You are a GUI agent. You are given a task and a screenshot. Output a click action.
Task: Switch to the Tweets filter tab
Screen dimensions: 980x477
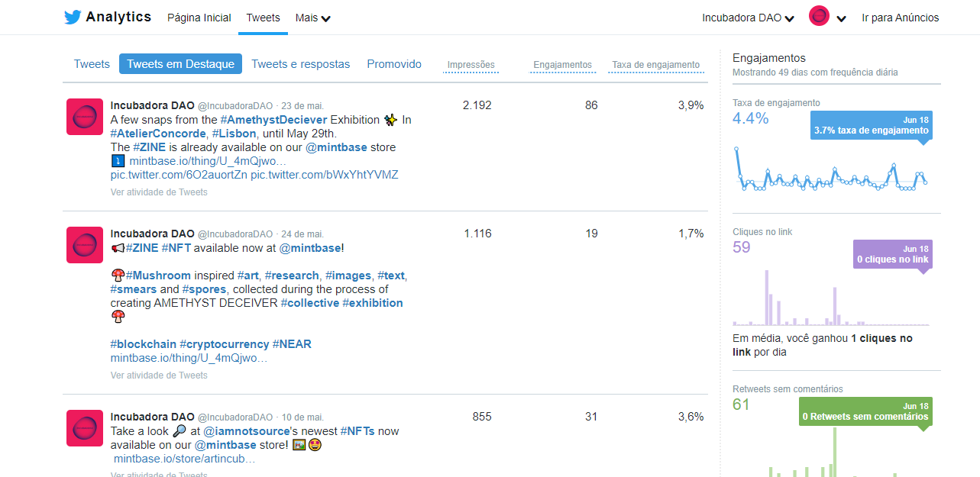pyautogui.click(x=92, y=64)
